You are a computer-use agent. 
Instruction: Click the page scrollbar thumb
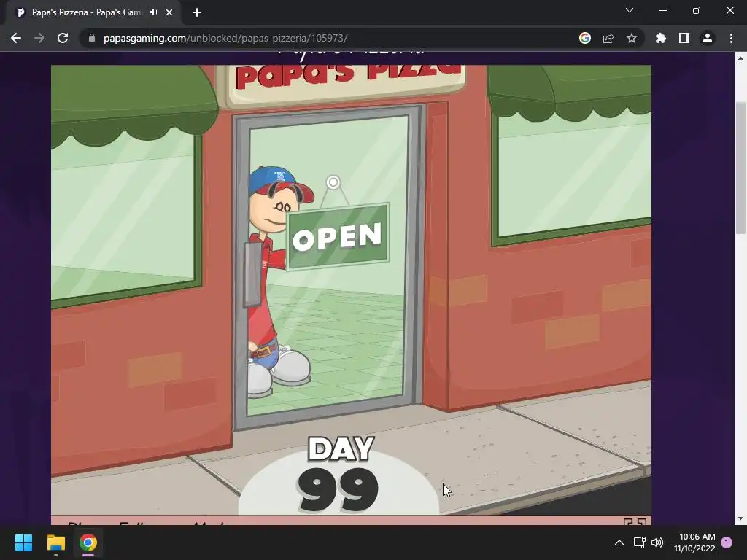740,168
